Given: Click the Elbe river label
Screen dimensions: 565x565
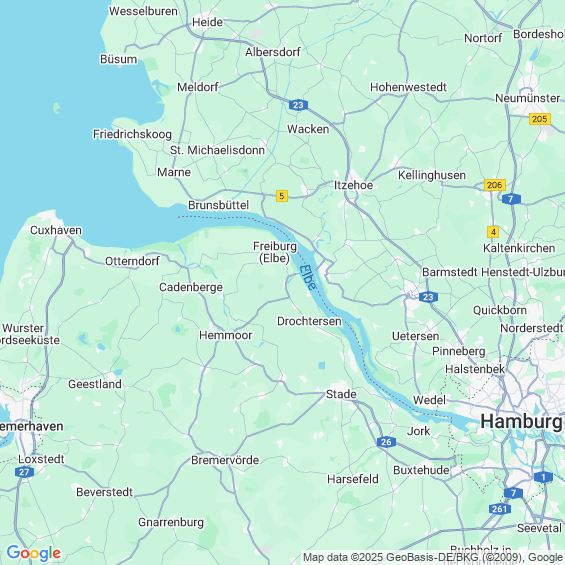Looking at the screenshot, I should coord(308,277).
